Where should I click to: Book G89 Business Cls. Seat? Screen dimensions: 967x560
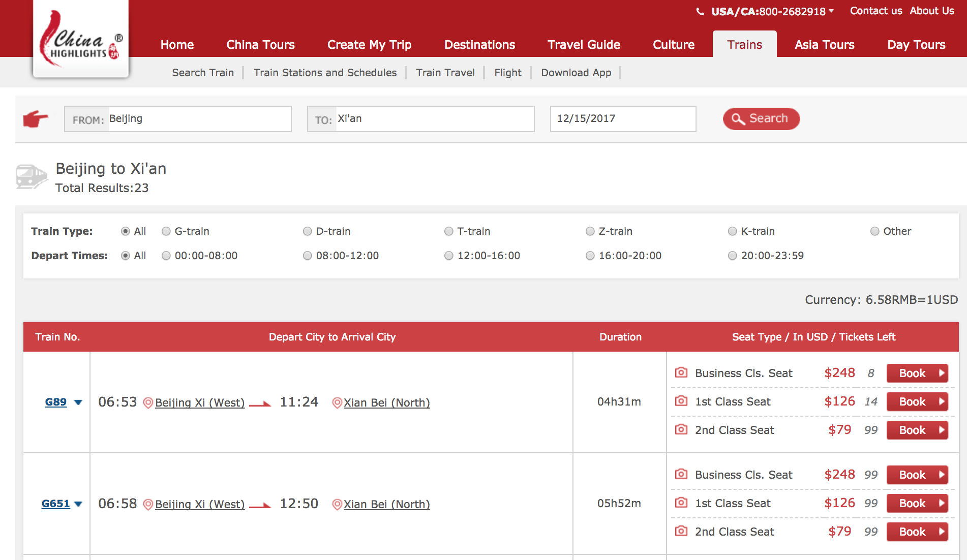tap(917, 373)
